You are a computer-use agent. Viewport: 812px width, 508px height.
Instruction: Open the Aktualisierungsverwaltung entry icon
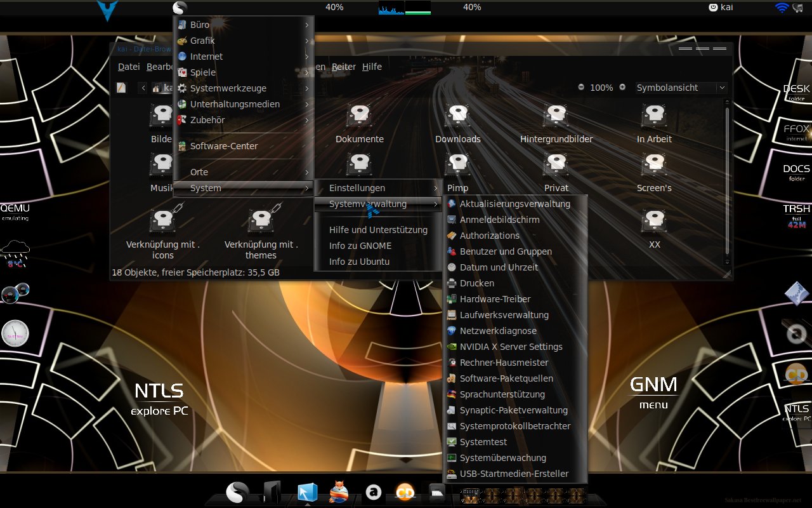click(x=452, y=204)
